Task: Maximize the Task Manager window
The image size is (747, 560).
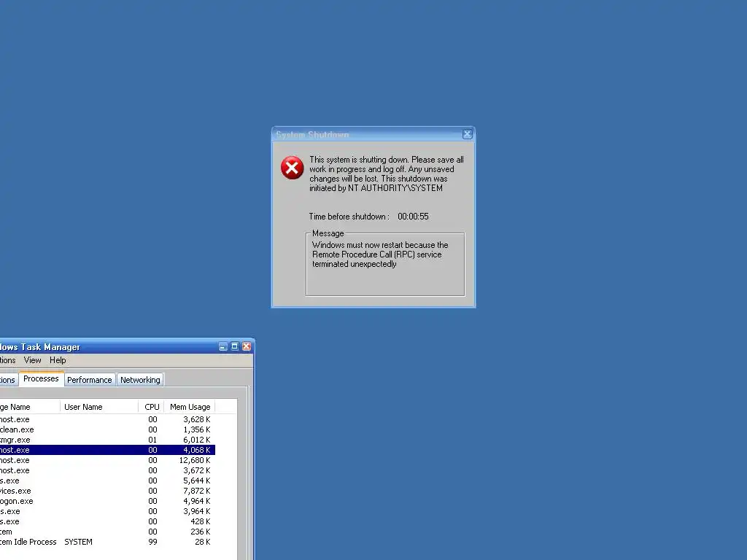Action: coord(234,346)
